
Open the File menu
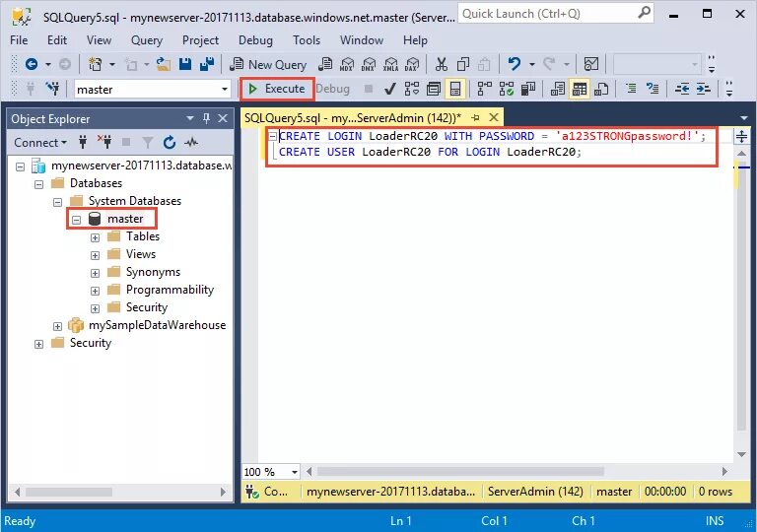(19, 40)
